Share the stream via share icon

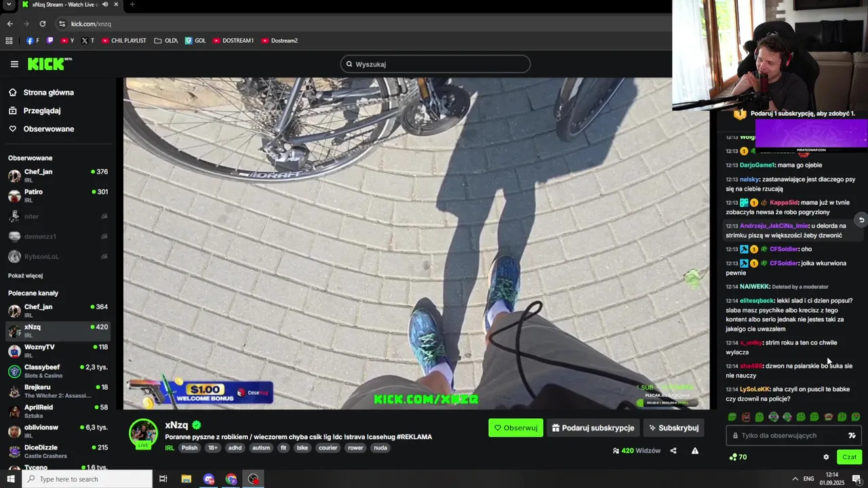point(673,451)
